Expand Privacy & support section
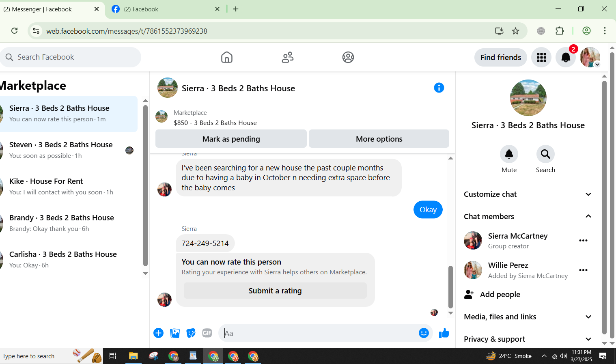616x364 pixels. [x=528, y=339]
